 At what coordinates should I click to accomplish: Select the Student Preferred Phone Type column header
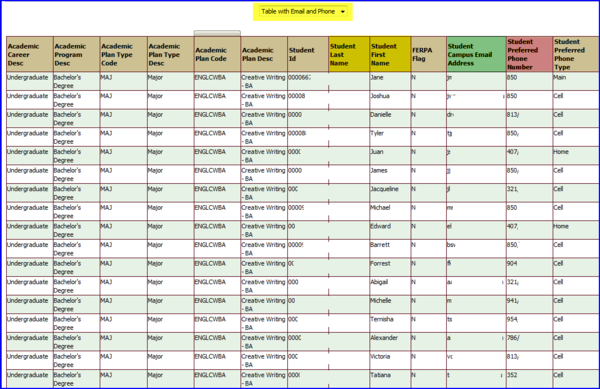click(576, 54)
